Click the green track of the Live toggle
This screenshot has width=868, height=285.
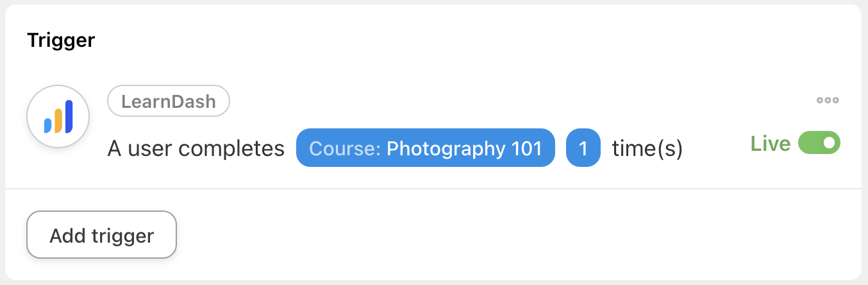809,142
